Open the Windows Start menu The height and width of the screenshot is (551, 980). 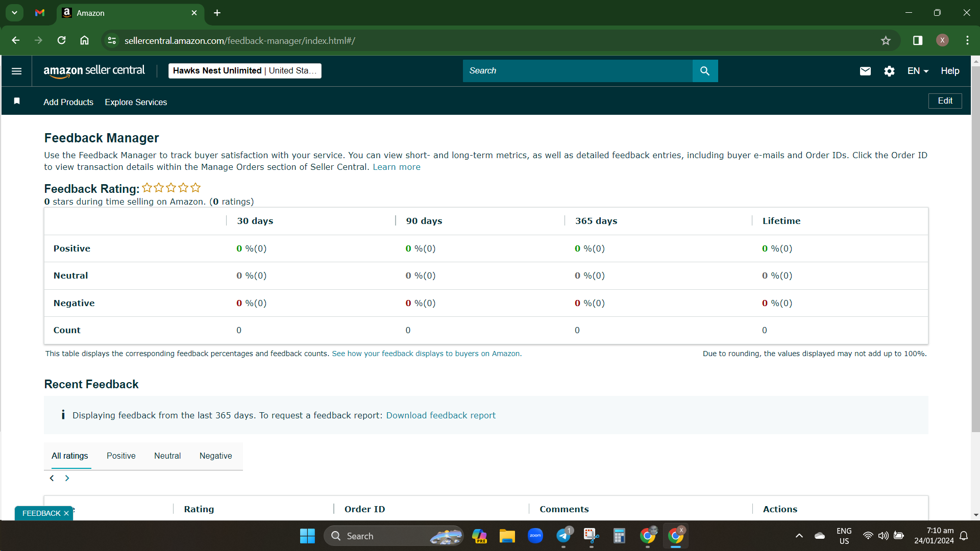pos(307,536)
